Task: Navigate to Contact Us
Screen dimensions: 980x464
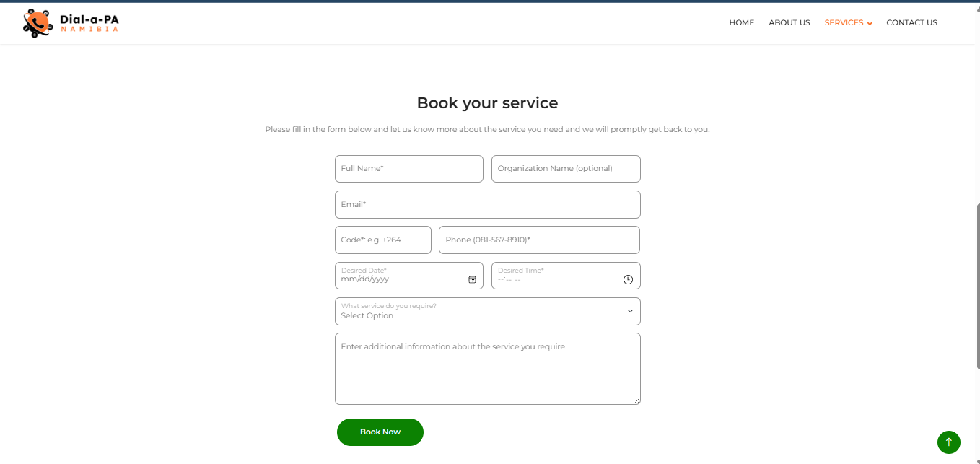Action: pos(911,22)
